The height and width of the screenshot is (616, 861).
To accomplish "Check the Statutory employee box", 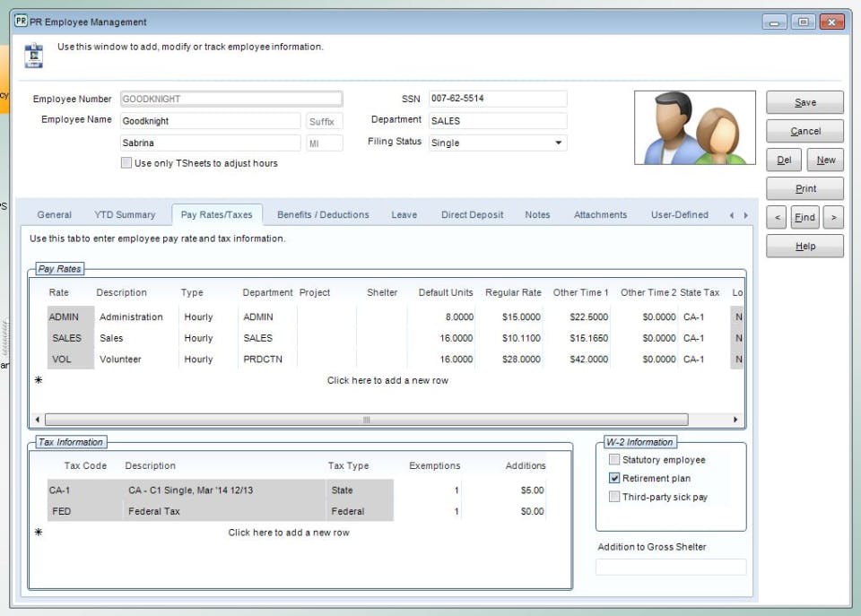I will [x=614, y=459].
